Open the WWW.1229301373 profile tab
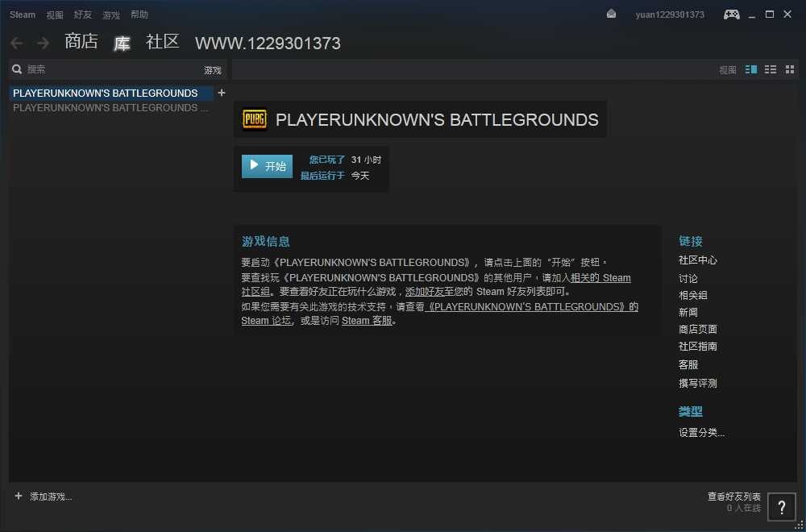806x532 pixels. coord(268,44)
